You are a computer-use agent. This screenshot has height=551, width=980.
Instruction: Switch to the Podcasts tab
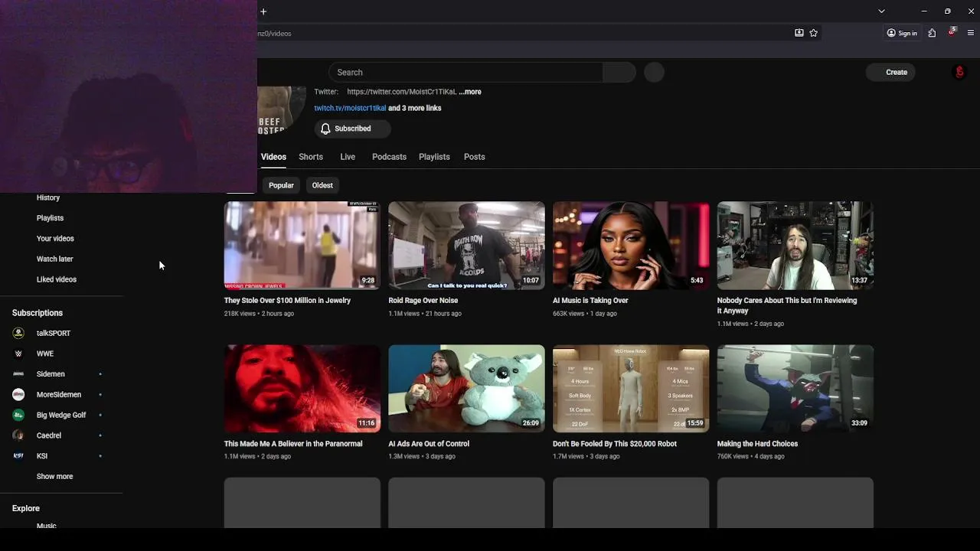(389, 157)
